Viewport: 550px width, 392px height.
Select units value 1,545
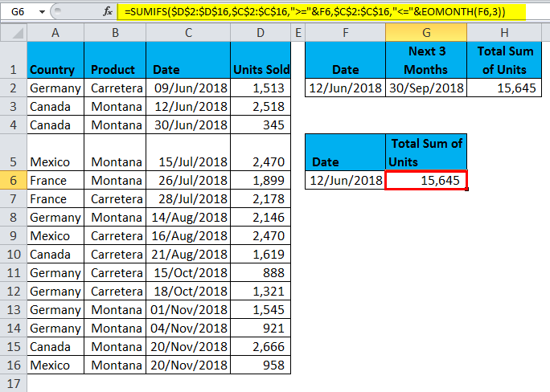click(x=261, y=310)
